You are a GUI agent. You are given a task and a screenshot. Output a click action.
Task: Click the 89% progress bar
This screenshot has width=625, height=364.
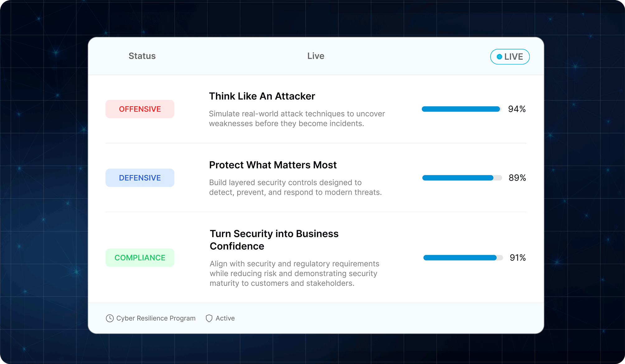click(x=462, y=178)
